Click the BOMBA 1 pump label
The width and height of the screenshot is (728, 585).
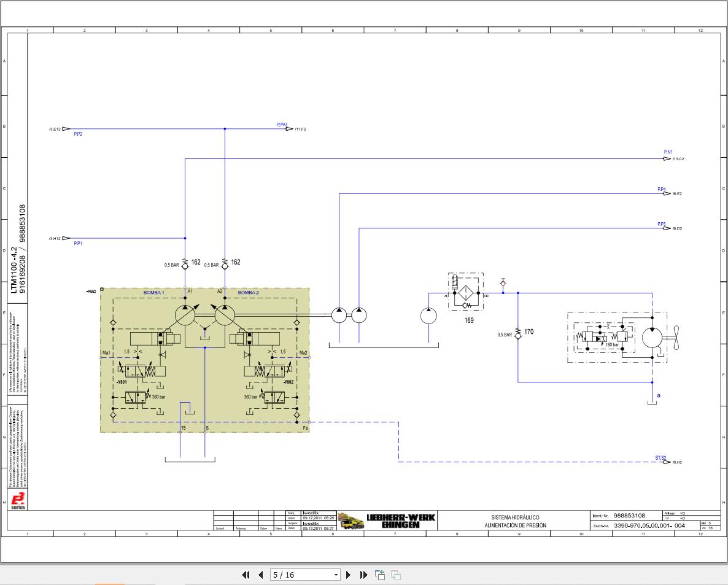point(153,292)
